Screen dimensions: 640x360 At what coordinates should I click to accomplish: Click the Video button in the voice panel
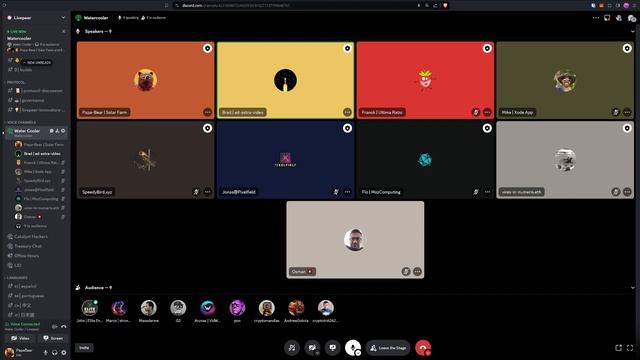tap(20, 338)
